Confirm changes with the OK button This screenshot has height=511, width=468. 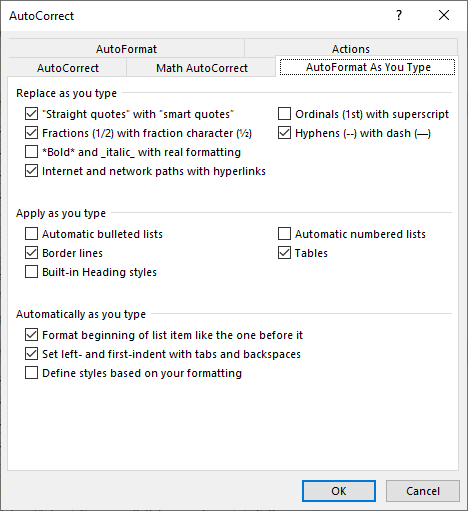pos(339,491)
